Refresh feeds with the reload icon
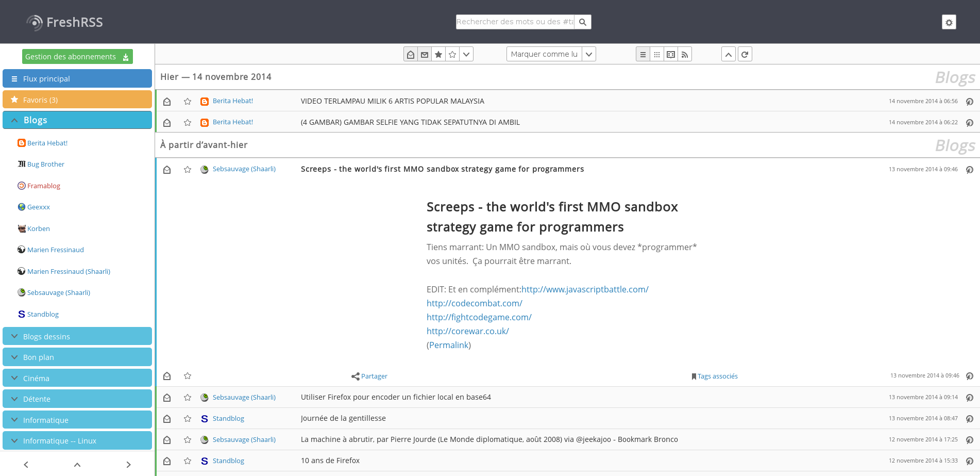980x476 pixels. click(745, 54)
